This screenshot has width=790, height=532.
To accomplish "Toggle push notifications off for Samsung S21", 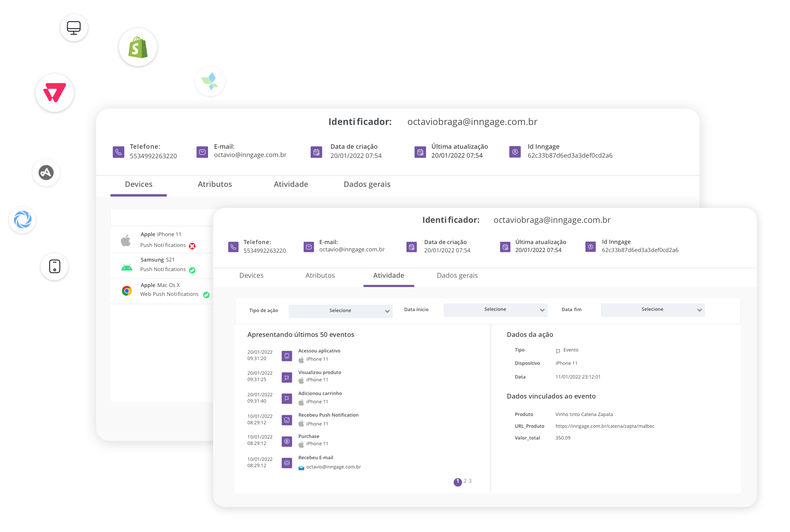I will point(192,270).
